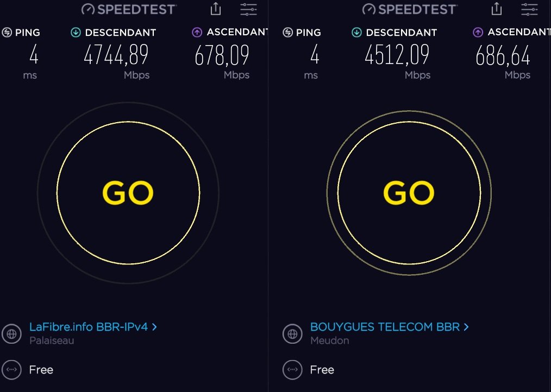
Task: Click the 4744,89 Mbps download result
Action: [116, 55]
